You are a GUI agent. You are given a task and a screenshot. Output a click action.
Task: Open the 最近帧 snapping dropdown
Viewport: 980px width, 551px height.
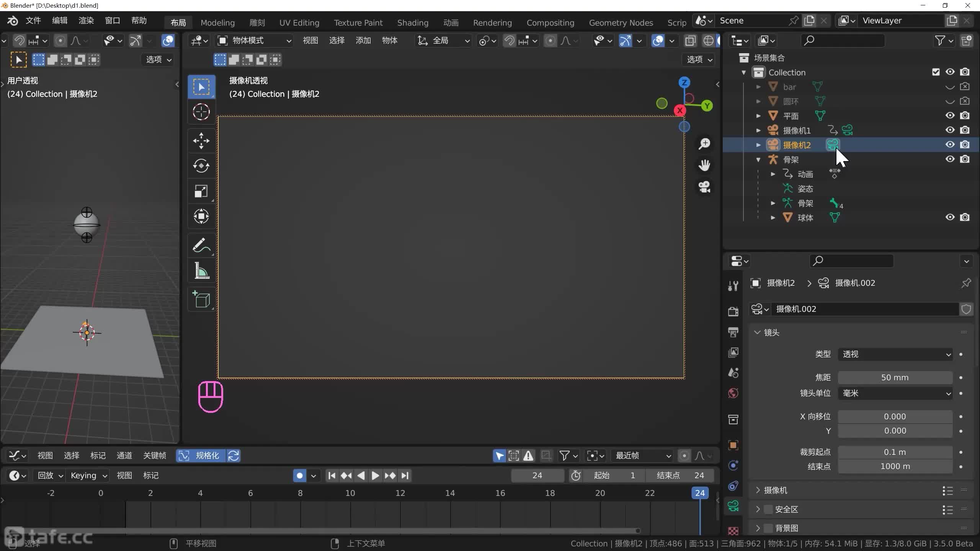[x=642, y=455]
